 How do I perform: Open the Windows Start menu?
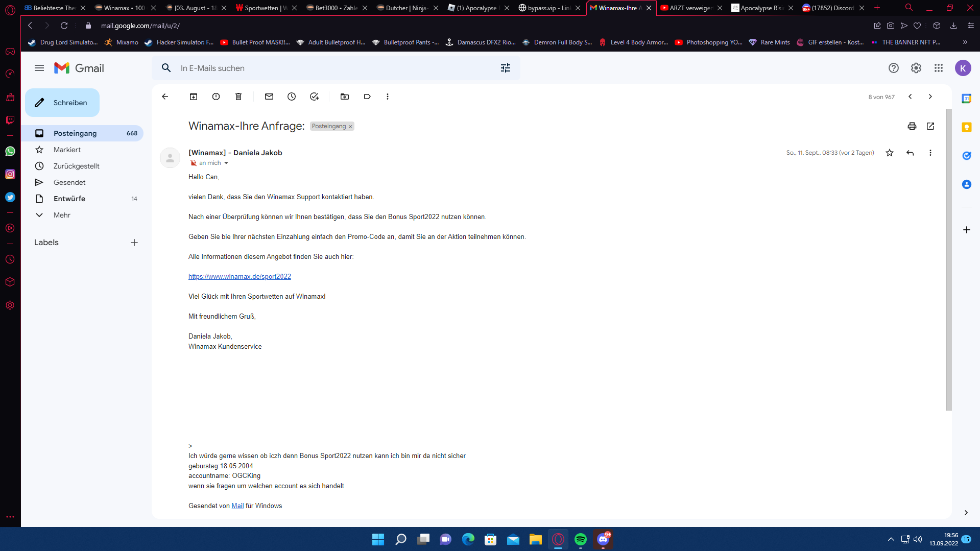(x=378, y=539)
